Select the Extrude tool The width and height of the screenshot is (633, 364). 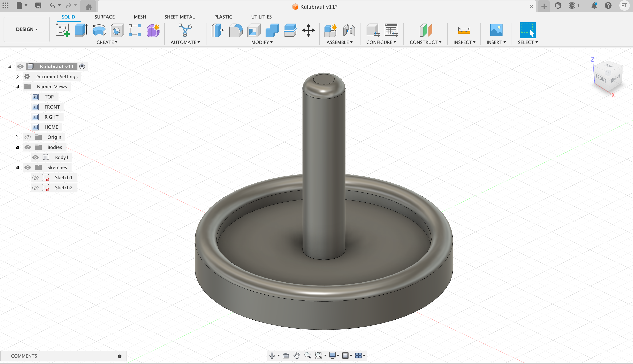pyautogui.click(x=81, y=30)
